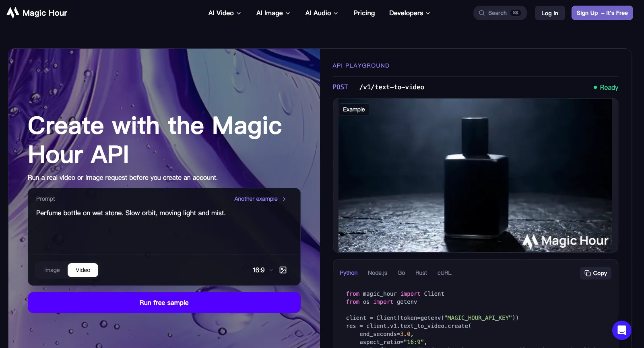Click the Example label on the video
This screenshot has height=348, width=644.
click(354, 109)
